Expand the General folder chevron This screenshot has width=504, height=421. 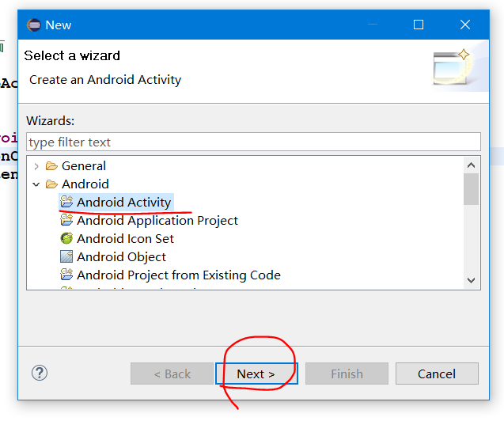click(x=36, y=166)
